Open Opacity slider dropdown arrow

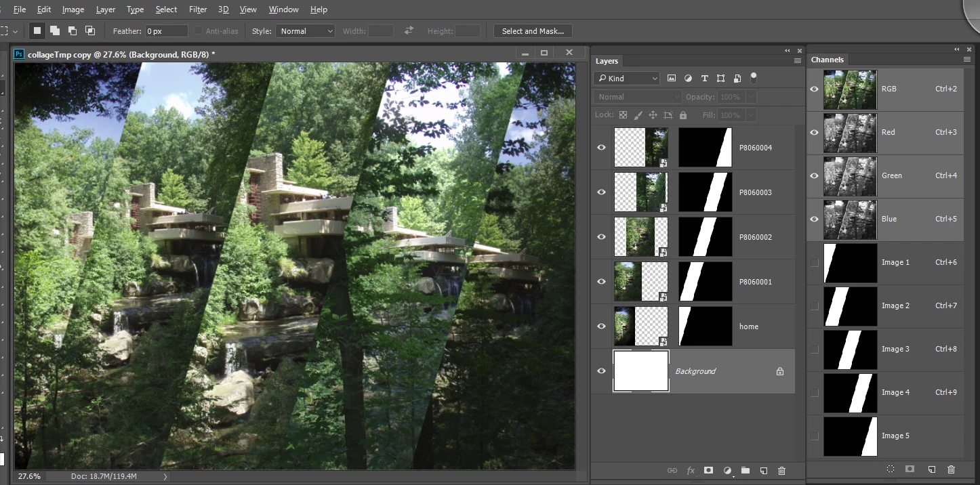(x=751, y=97)
